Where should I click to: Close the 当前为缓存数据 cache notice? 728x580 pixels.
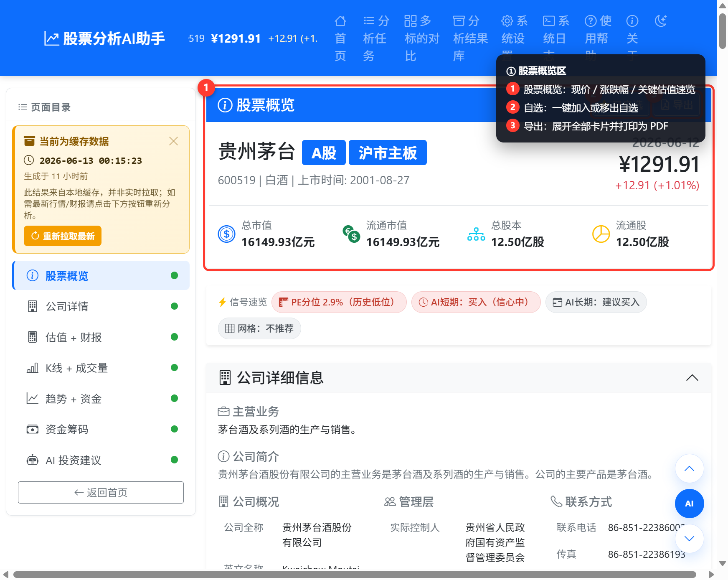pyautogui.click(x=173, y=141)
